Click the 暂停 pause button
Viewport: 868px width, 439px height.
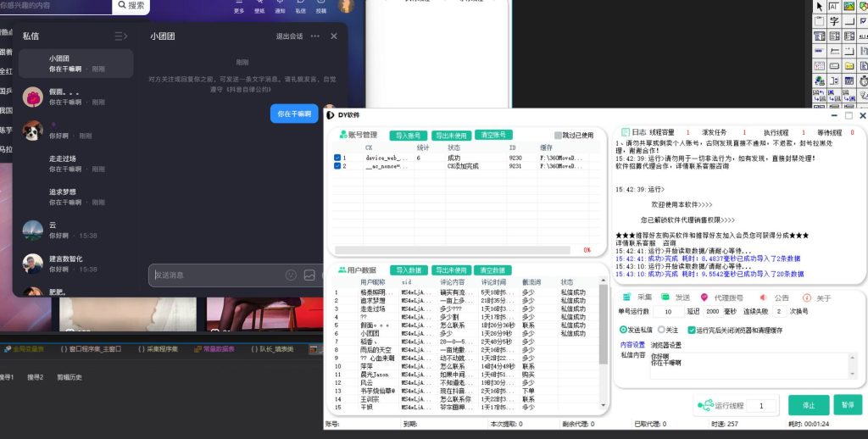pos(848,405)
